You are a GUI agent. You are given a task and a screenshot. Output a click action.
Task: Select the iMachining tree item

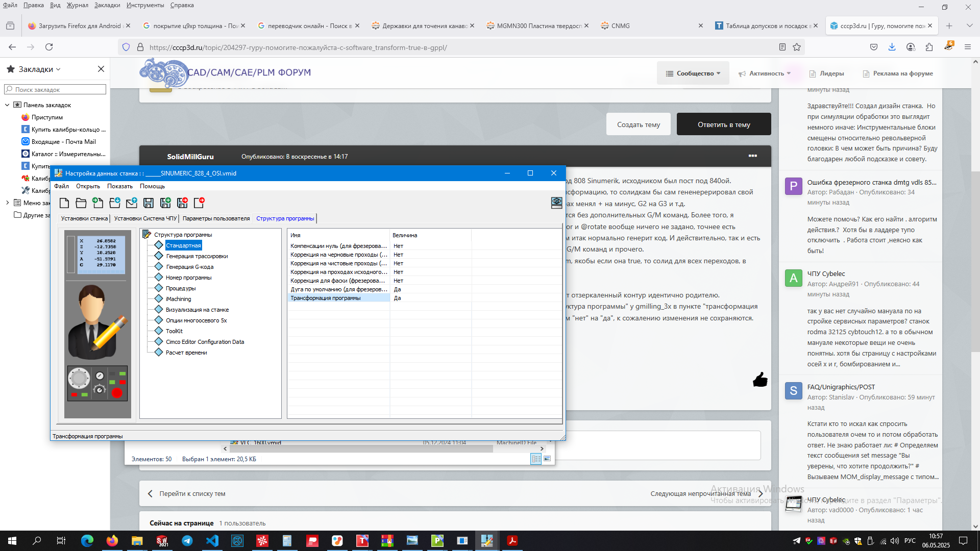point(178,299)
